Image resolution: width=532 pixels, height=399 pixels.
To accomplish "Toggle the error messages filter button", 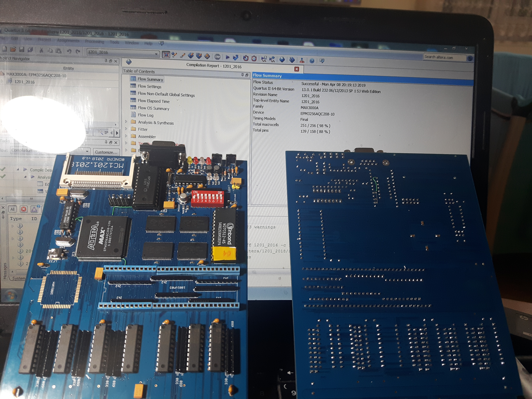I will [24, 209].
